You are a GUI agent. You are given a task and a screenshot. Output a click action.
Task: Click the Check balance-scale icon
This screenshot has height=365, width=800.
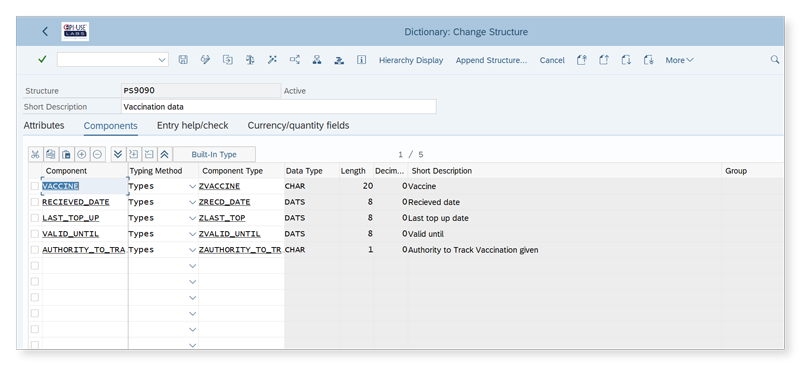click(250, 60)
